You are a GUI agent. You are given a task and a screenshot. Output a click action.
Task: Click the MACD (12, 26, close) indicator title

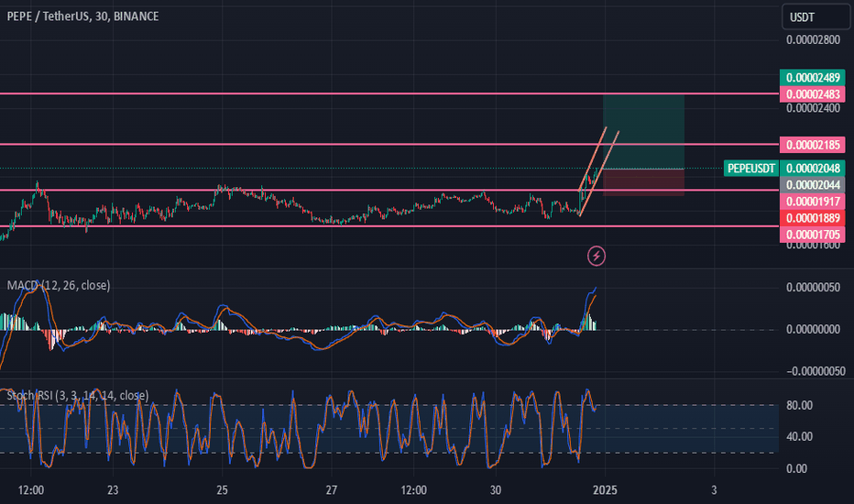(59, 286)
